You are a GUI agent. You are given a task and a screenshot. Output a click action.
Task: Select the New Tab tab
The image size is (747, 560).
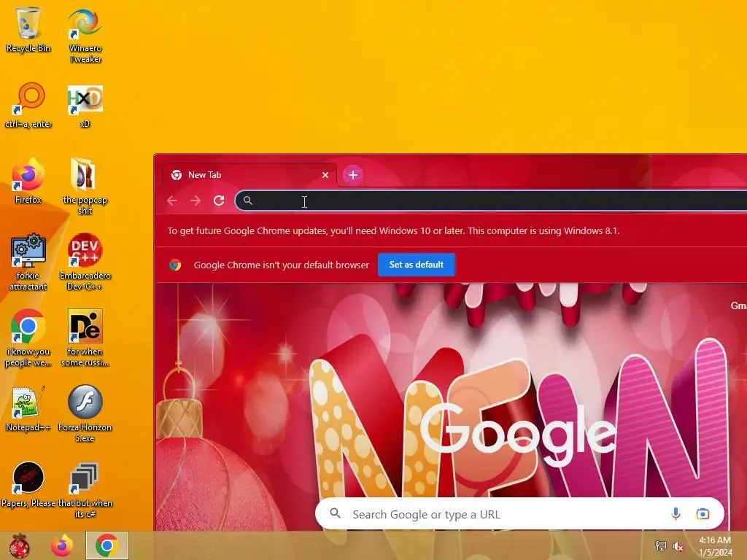[249, 175]
